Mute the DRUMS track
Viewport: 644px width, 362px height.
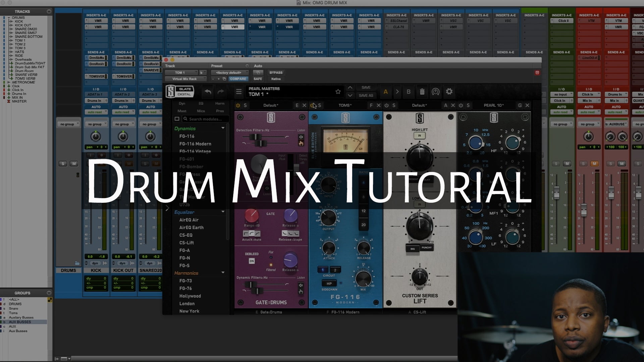click(x=74, y=164)
